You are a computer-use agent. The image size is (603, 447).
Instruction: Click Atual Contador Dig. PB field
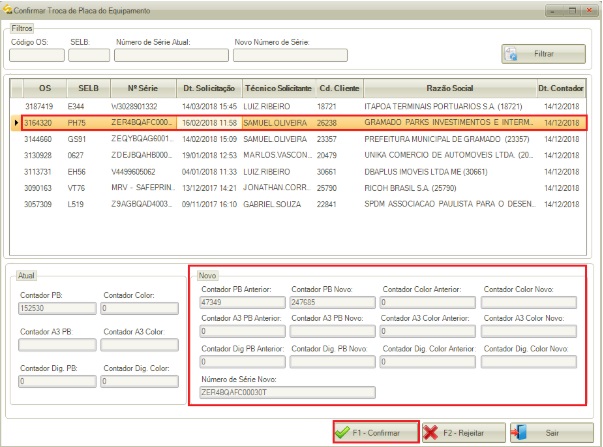coord(57,381)
